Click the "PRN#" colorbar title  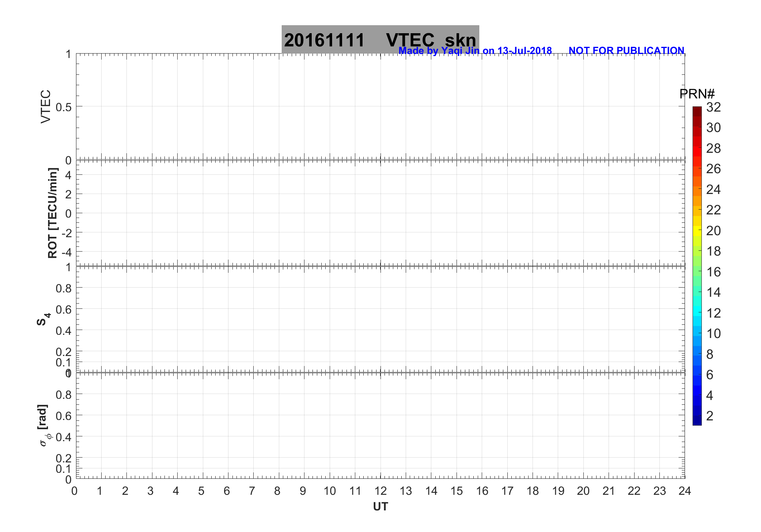point(697,94)
